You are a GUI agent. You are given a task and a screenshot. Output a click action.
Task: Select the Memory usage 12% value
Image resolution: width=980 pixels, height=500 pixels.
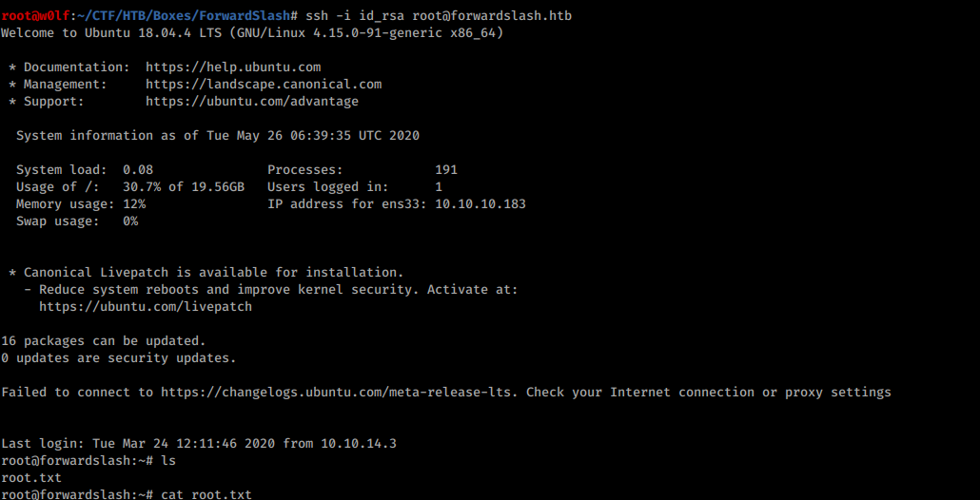click(134, 204)
